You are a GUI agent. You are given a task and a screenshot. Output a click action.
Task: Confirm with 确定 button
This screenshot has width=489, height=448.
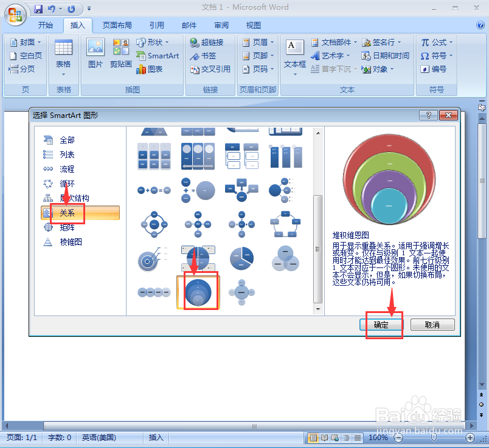tap(381, 325)
